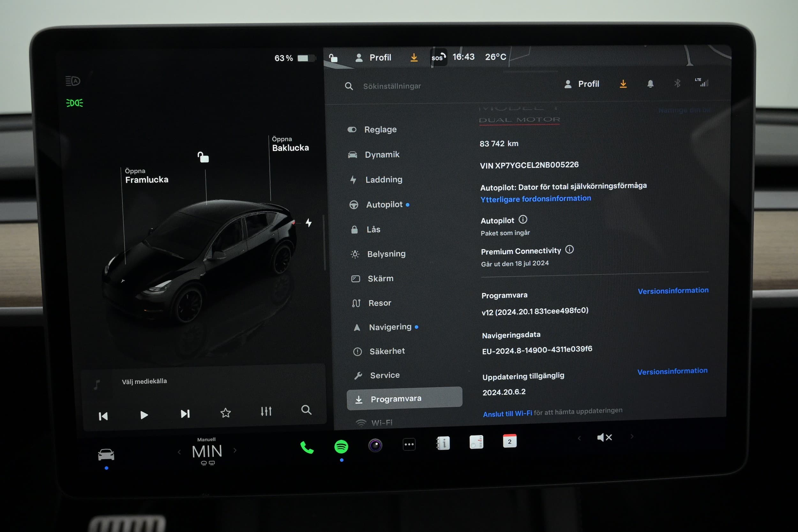
Task: Open the Phone app
Action: click(x=307, y=447)
